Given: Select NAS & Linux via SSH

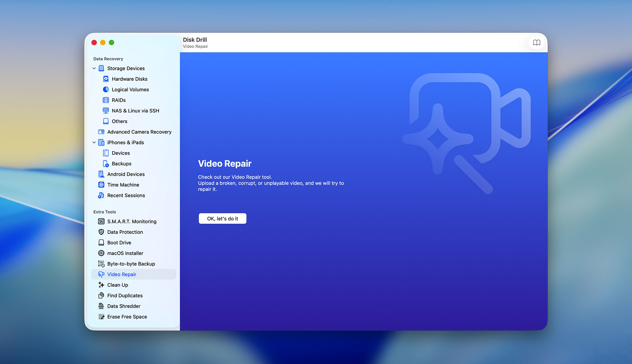Looking at the screenshot, I should pyautogui.click(x=136, y=111).
